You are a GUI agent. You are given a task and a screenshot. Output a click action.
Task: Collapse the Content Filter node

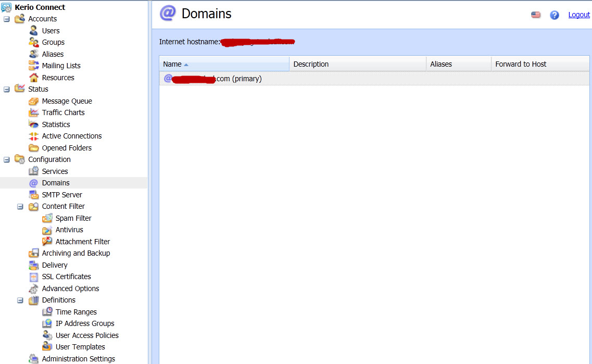[x=20, y=206]
